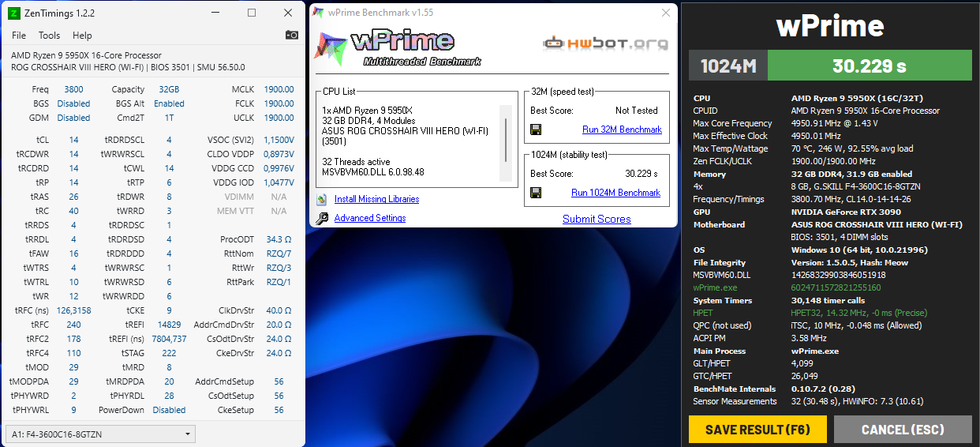This screenshot has width=980, height=447.
Task: Click the PowerDown value Disabled
Action: [x=169, y=410]
